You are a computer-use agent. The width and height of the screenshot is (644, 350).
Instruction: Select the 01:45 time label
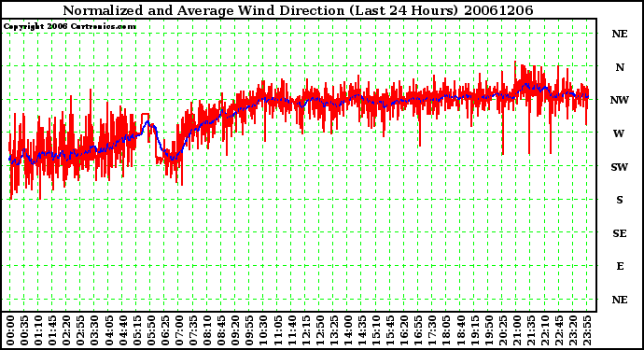[52, 330]
